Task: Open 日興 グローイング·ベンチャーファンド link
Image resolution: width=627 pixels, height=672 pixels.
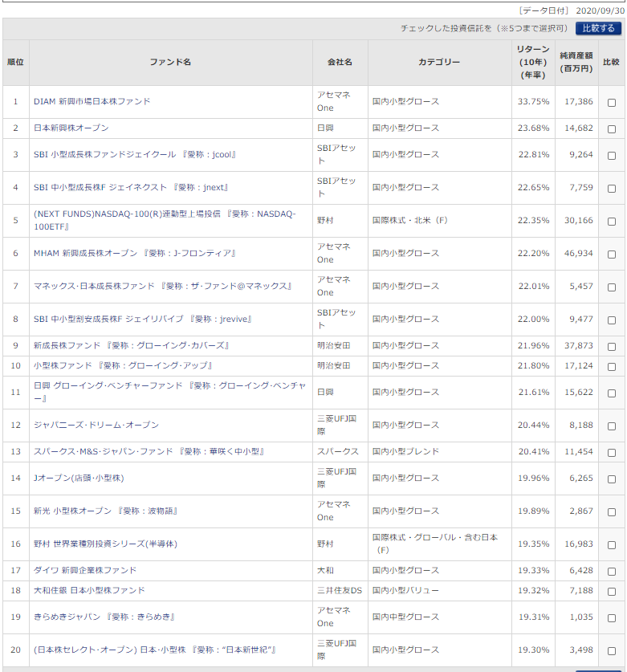Action: coord(169,392)
